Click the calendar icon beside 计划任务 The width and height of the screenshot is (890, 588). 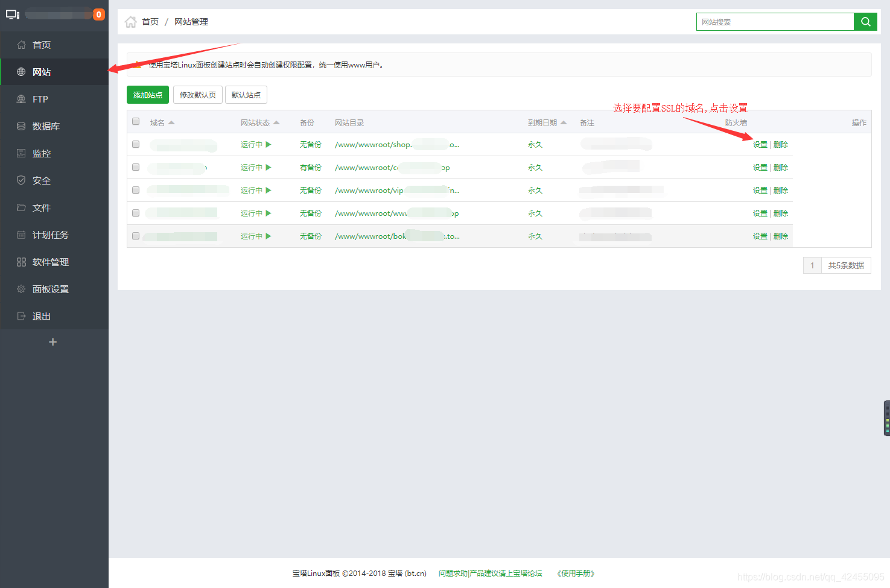(21, 235)
